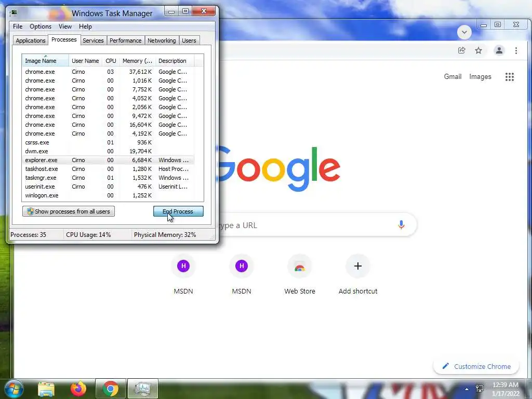Screen dimensions: 532x399
Task: Open File Explorer from the taskbar
Action: pos(46,389)
